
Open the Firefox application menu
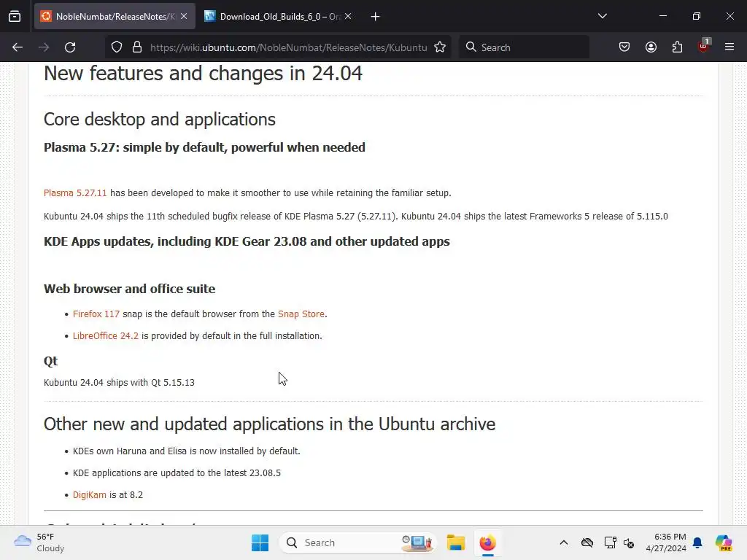pos(729,47)
